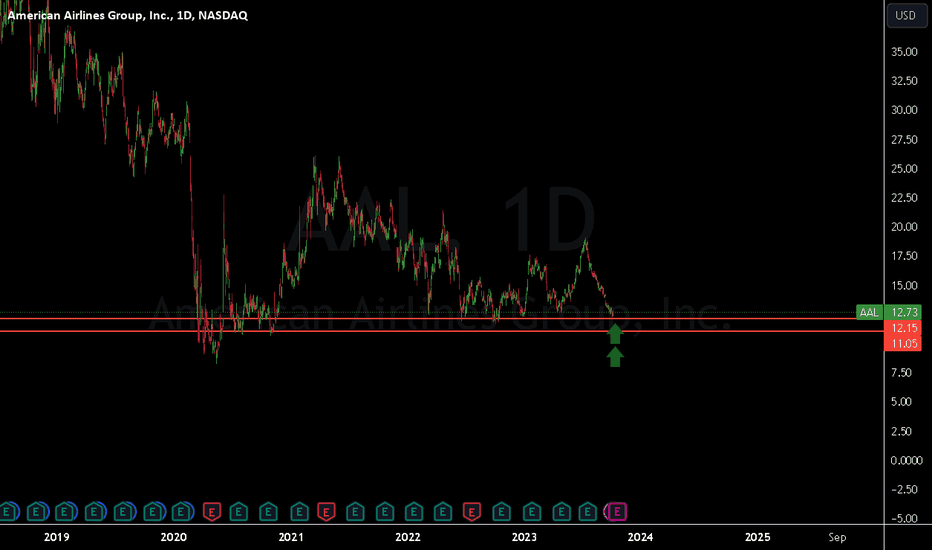Click the Sep time axis label

click(837, 537)
